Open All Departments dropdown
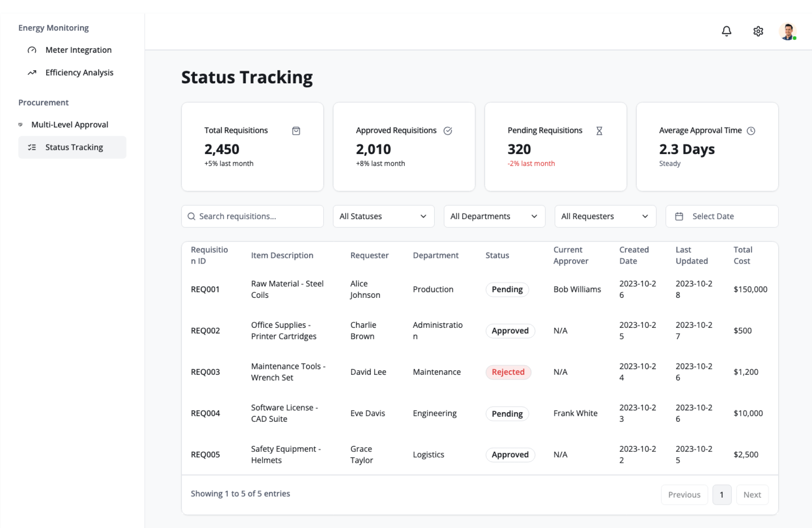The height and width of the screenshot is (528, 812). [x=494, y=216]
